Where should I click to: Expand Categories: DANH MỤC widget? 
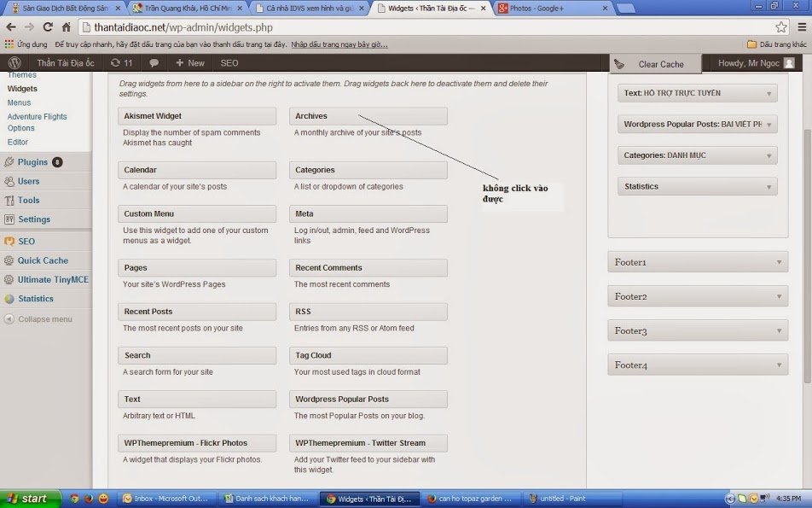coord(697,155)
